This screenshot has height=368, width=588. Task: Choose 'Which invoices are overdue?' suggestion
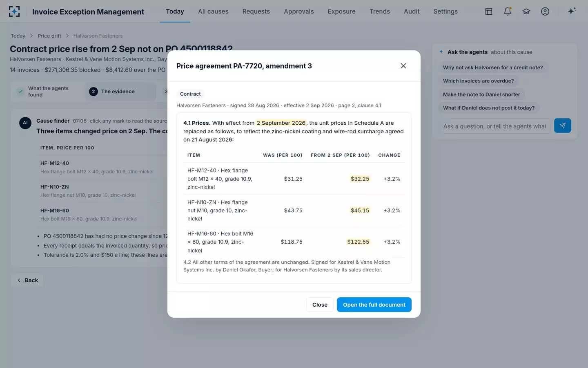click(479, 81)
